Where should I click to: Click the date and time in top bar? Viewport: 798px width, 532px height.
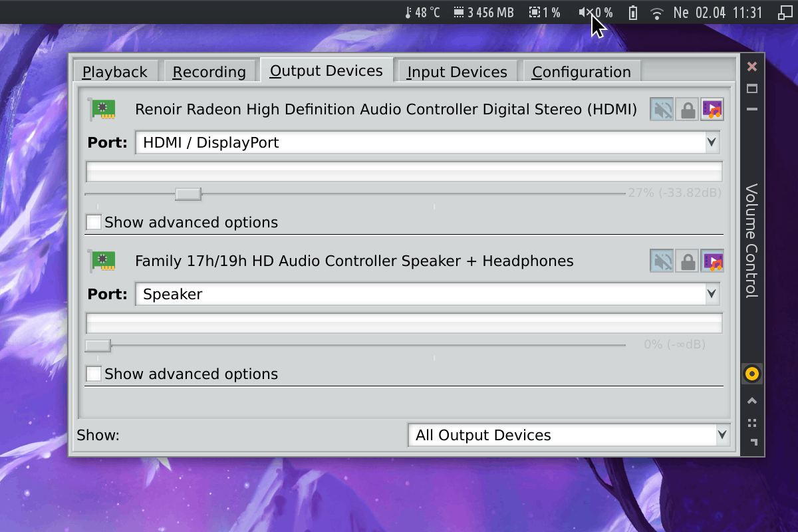pyautogui.click(x=718, y=12)
